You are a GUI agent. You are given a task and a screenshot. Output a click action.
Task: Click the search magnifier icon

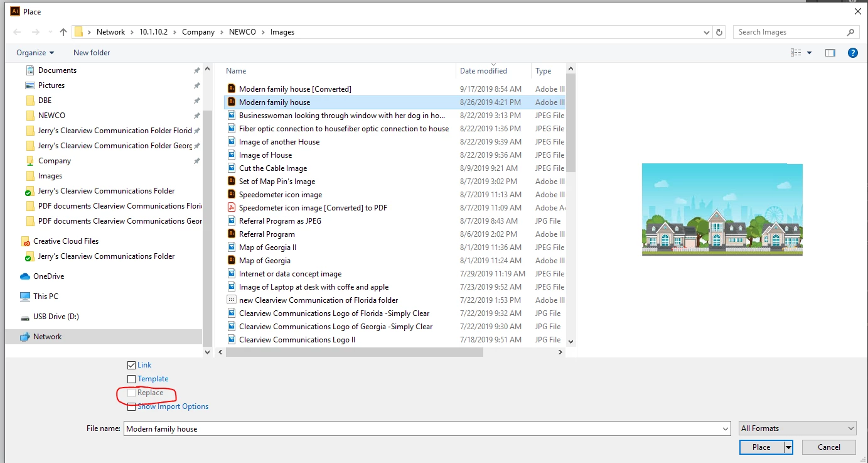tap(851, 32)
